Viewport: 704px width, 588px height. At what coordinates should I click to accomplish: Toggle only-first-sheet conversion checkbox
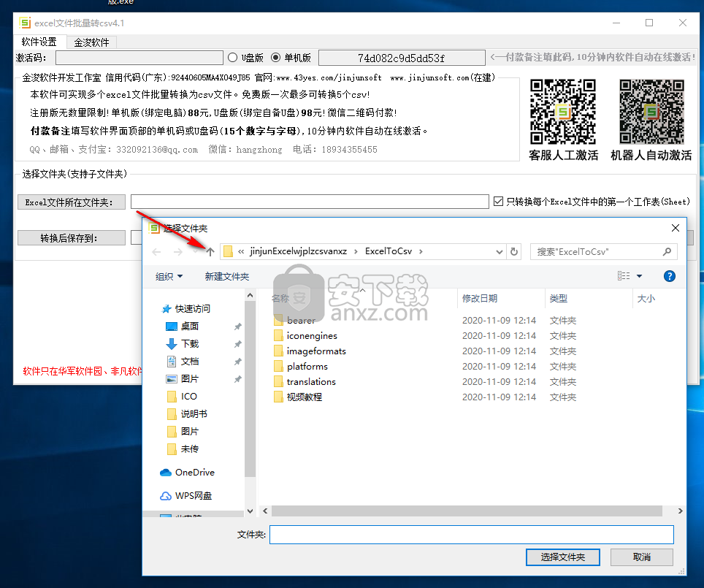coord(498,202)
